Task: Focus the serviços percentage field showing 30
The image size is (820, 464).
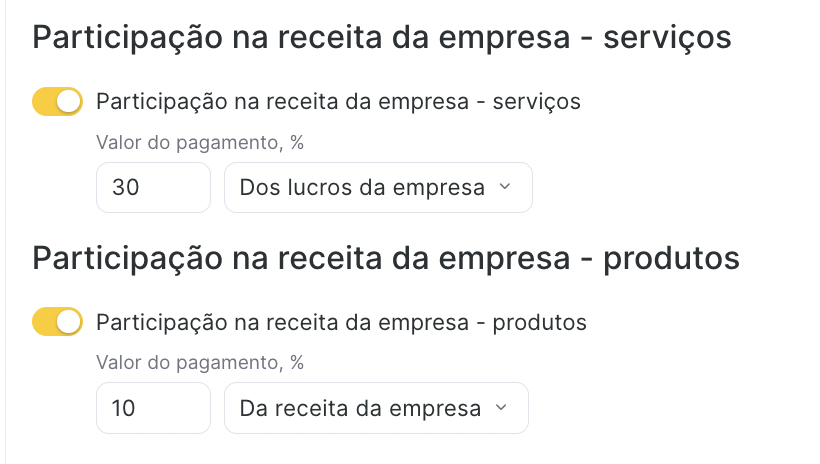Action: tap(153, 187)
